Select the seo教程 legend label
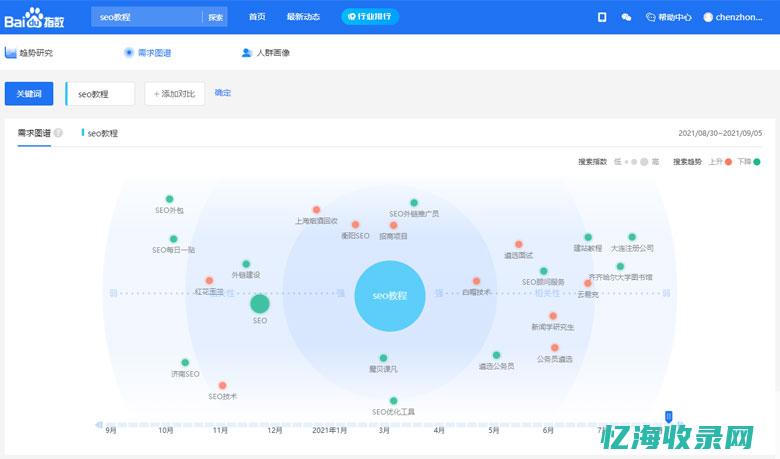Viewport: 780px width, 459px height. [x=102, y=133]
